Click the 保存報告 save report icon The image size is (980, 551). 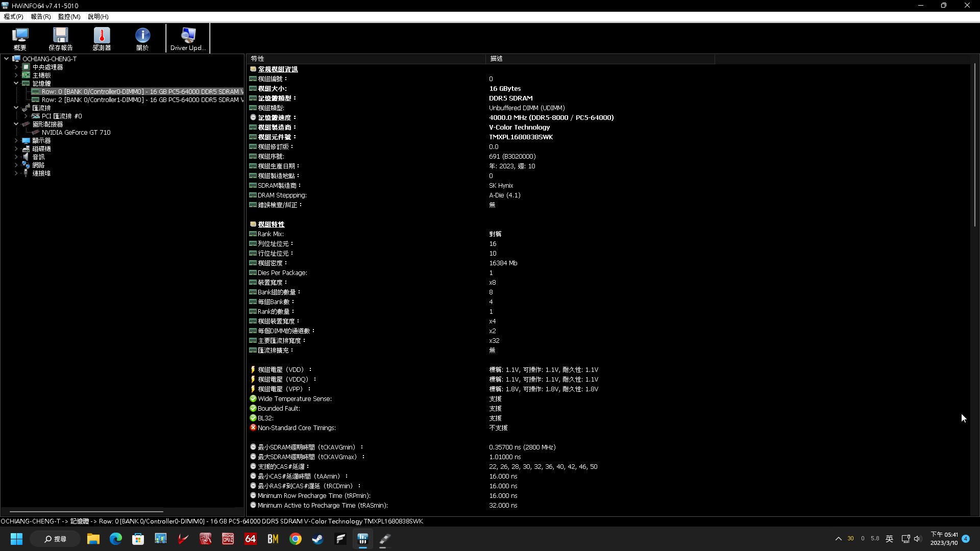tap(61, 39)
